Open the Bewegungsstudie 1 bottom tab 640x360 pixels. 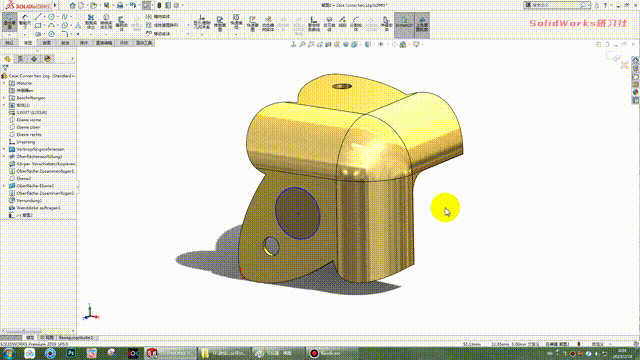76,338
